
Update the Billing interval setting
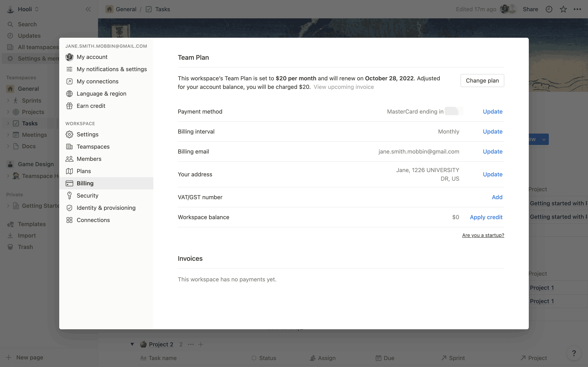[492, 132]
